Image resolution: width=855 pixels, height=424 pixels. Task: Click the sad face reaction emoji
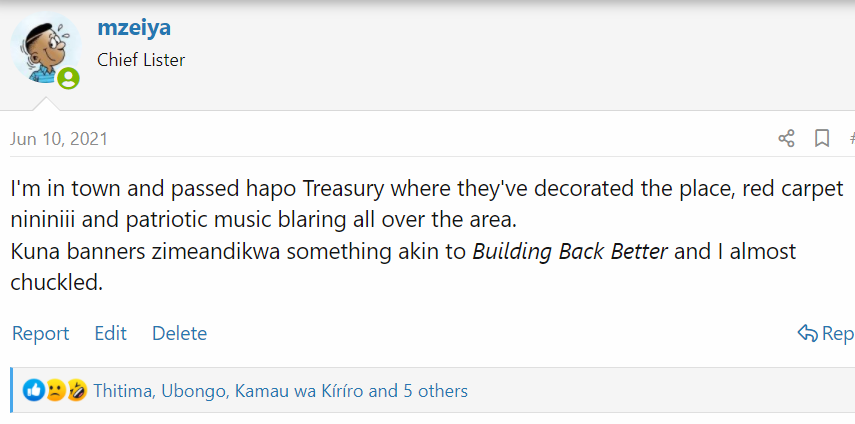[x=55, y=390]
